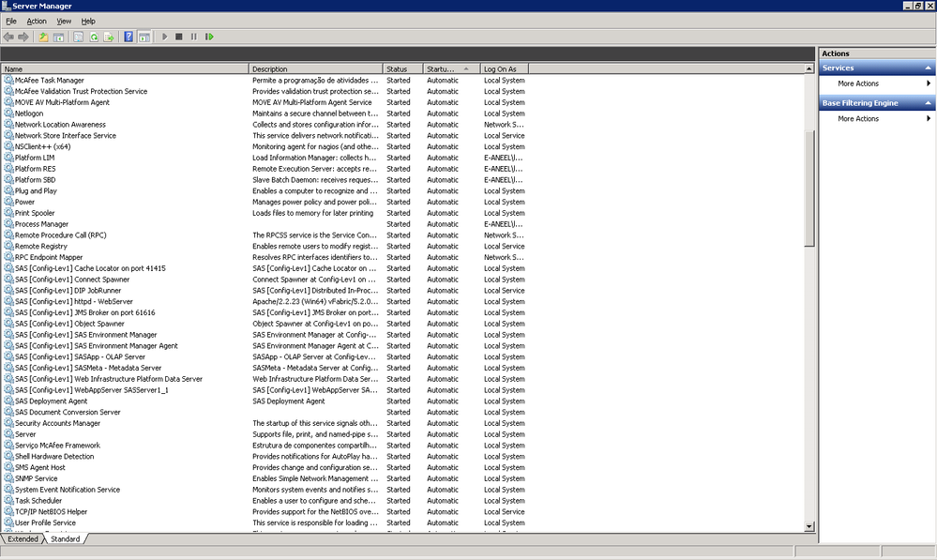The height and width of the screenshot is (560, 937).
Task: Open the Properties toolbar icon
Action: pos(78,38)
